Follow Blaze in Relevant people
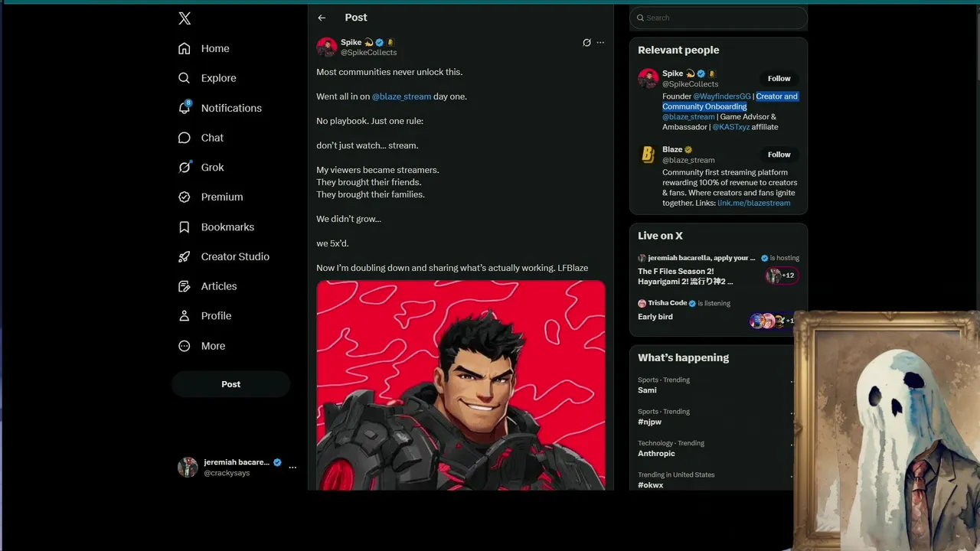The height and width of the screenshot is (551, 980). (x=779, y=155)
